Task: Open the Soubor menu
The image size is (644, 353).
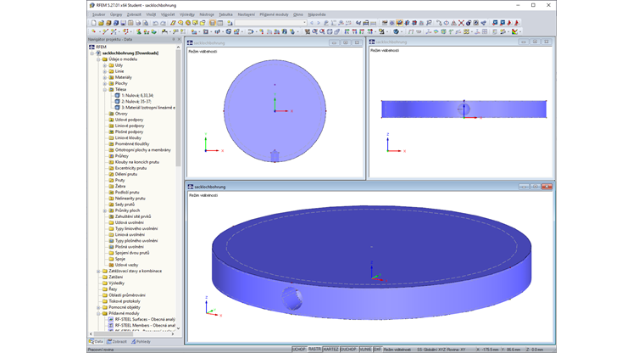Action: [98, 14]
